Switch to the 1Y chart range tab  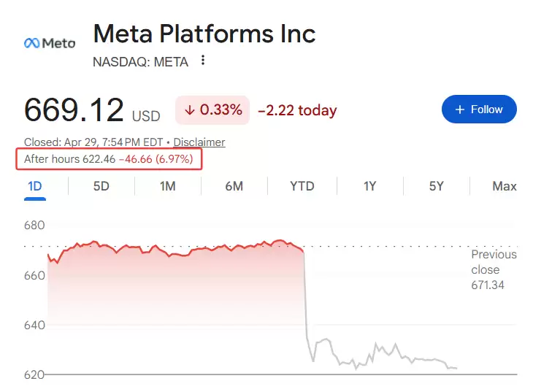[x=369, y=186]
